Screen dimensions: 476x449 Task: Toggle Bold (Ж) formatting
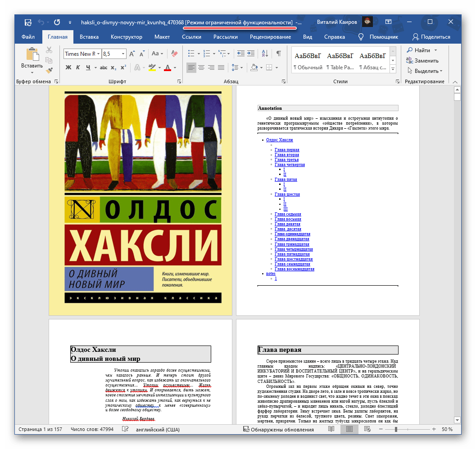[x=68, y=67]
